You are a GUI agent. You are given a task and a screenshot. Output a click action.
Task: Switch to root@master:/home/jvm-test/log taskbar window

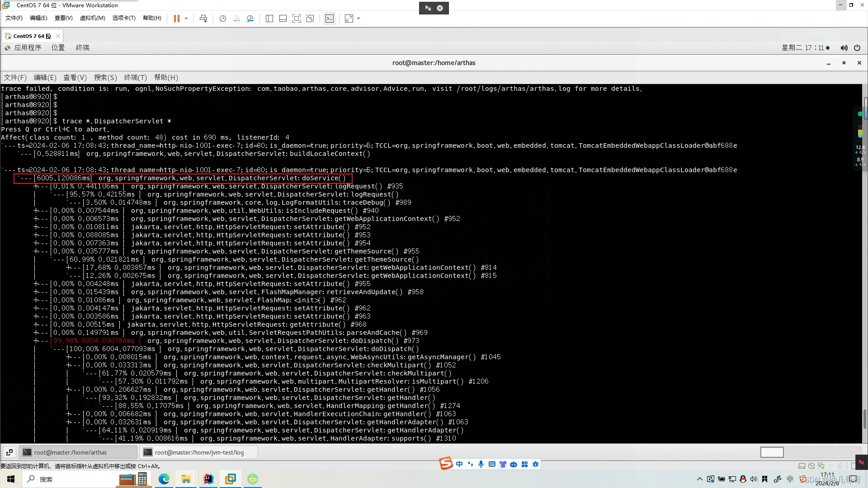coord(199,452)
